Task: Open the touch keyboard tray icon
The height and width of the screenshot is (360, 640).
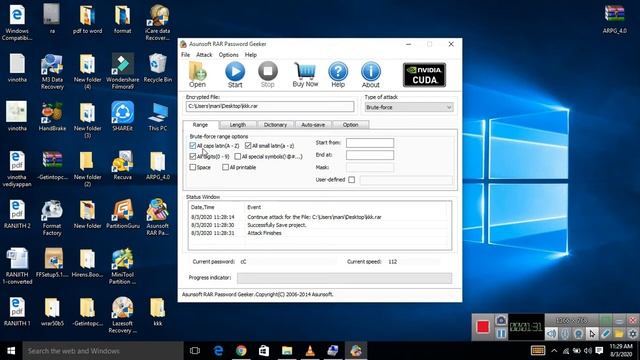Action: [538, 351]
